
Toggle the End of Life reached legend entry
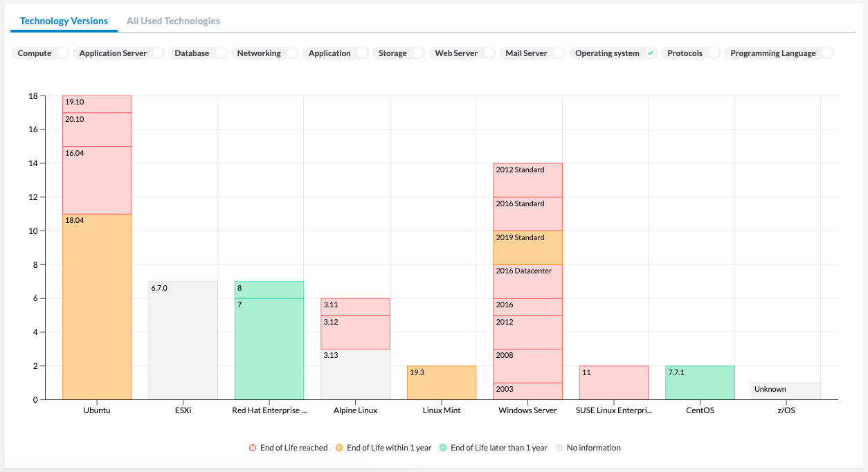289,448
